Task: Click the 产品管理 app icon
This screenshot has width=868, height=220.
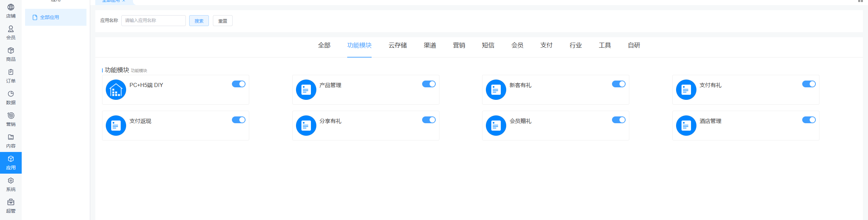Action: point(306,90)
